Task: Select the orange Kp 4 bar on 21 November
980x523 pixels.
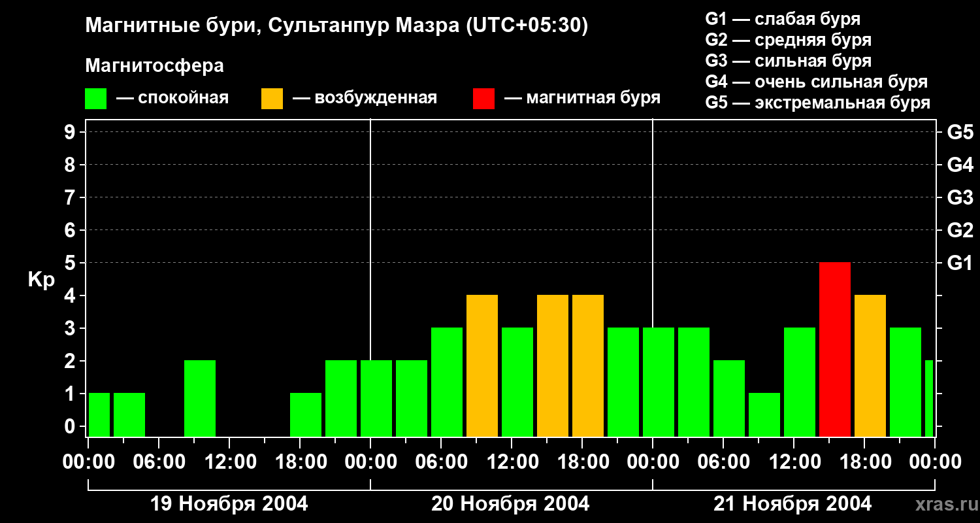Action: pyautogui.click(x=870, y=365)
